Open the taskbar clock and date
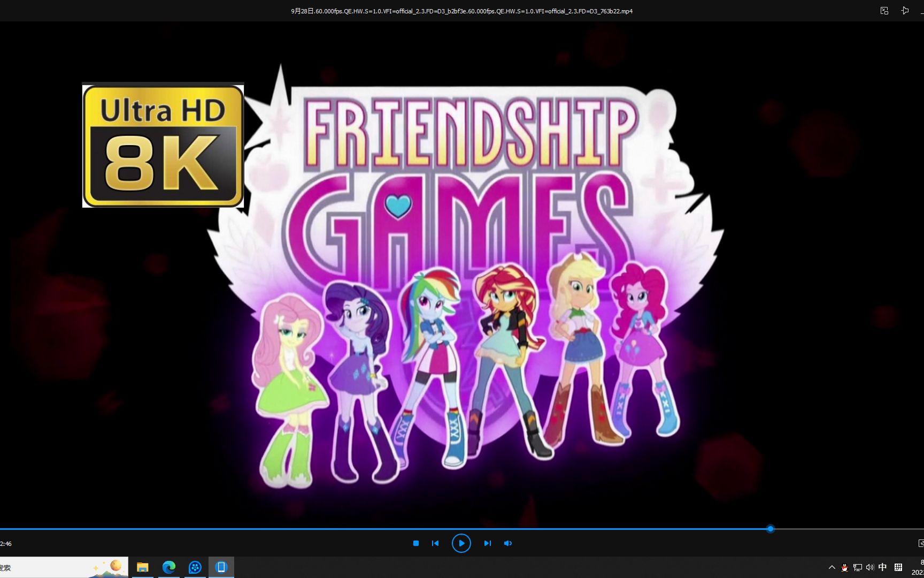Screen dimensions: 924x578 918,567
